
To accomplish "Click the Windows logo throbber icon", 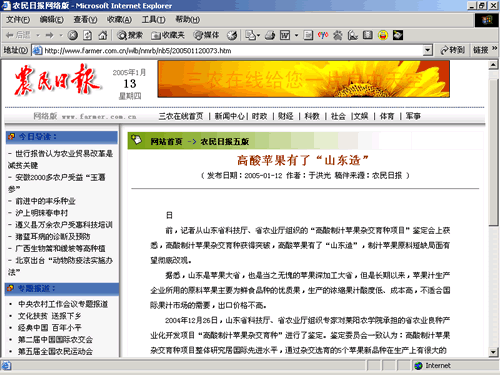I will pyautogui.click(x=487, y=20).
